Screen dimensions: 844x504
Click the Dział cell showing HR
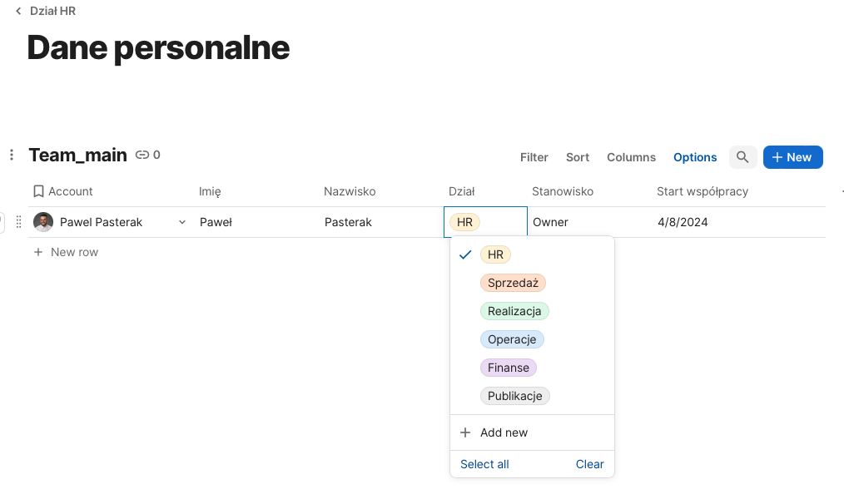(485, 222)
